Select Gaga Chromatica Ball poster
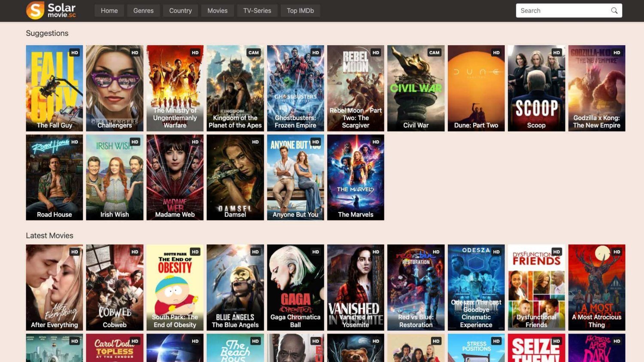The width and height of the screenshot is (644, 362). (295, 287)
